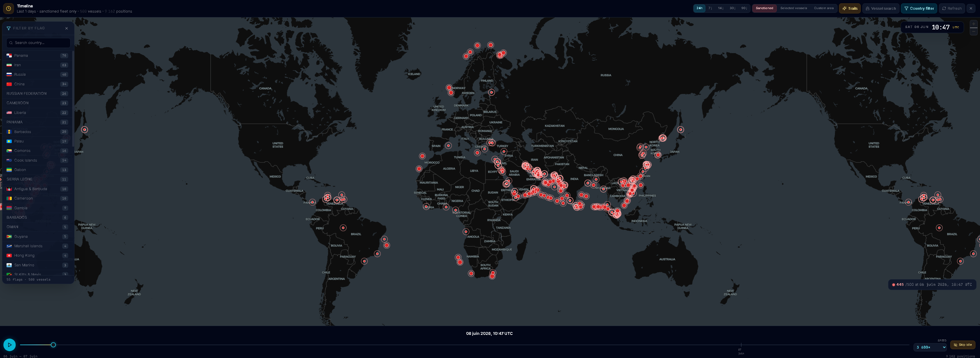Close the timeline panel with X
This screenshot has height=358, width=980.
pos(971,8)
